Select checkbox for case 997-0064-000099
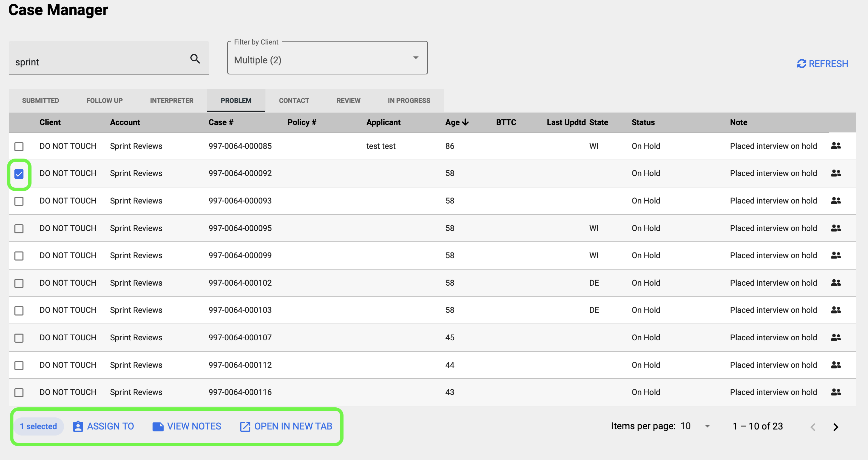 click(19, 256)
